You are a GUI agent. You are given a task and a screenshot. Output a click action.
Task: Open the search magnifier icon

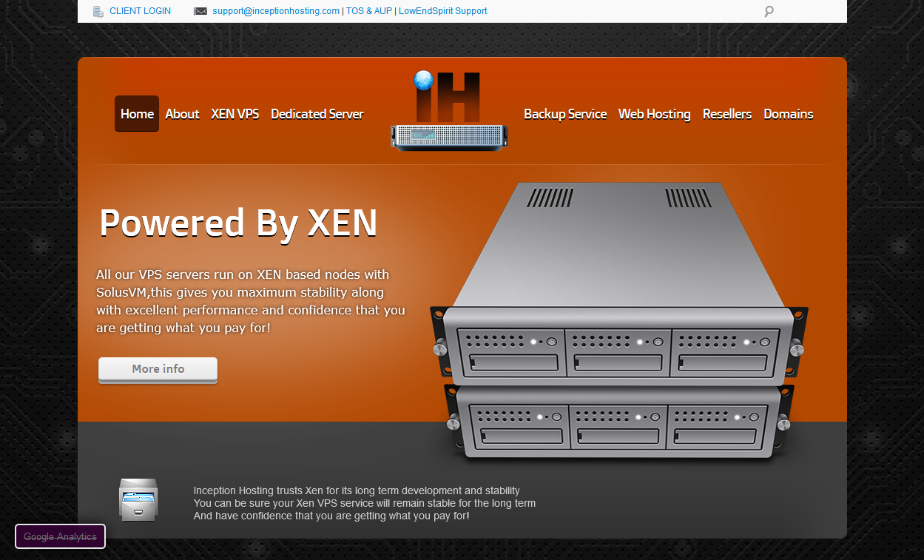pos(769,11)
